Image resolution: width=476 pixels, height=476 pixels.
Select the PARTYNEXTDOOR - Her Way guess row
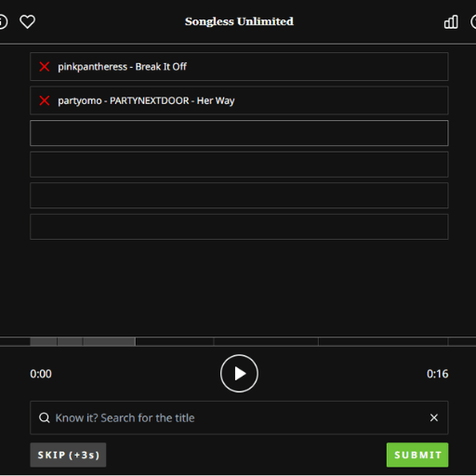point(239,100)
